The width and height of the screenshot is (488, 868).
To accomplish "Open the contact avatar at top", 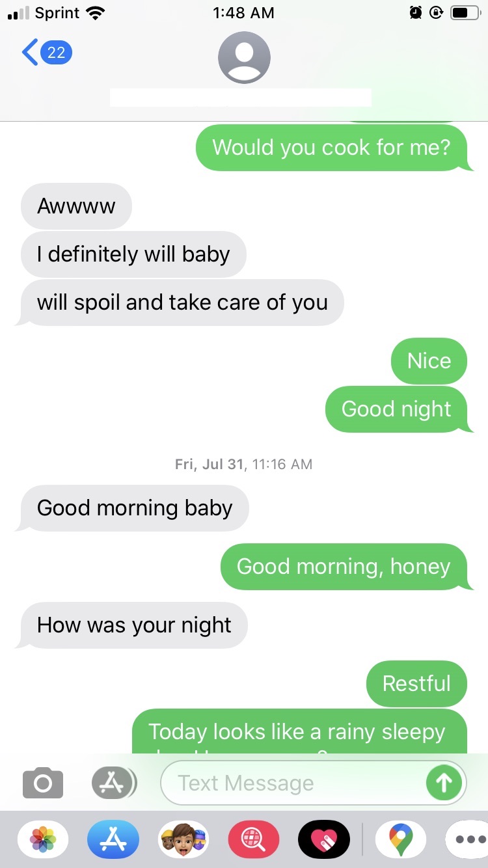I will [x=244, y=57].
